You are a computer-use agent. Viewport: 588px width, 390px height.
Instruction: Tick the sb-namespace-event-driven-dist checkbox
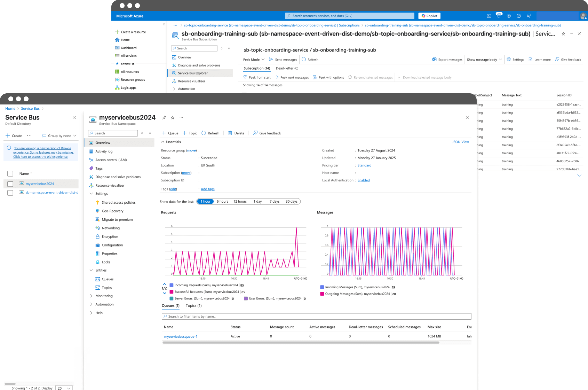tap(10, 193)
